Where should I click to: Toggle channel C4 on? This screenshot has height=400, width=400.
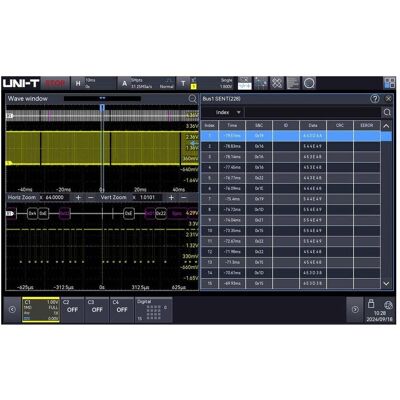click(122, 310)
